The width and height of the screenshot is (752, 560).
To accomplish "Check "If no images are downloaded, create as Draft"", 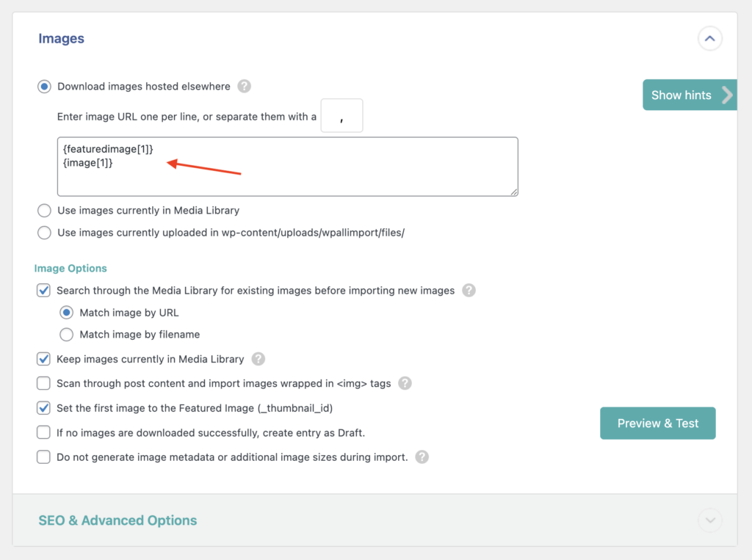I will [x=43, y=432].
